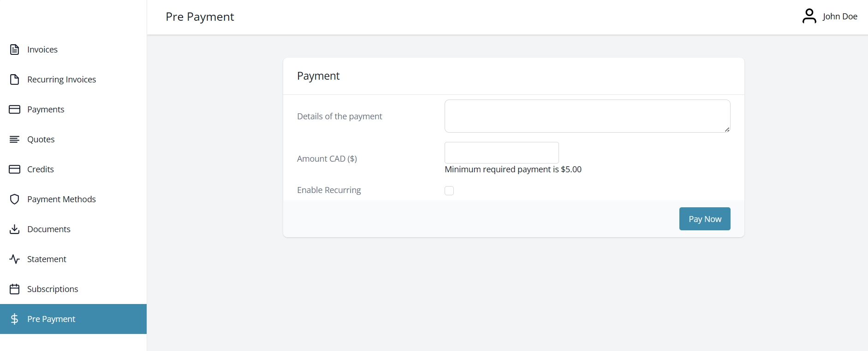The height and width of the screenshot is (351, 868).
Task: Click the Documents download icon
Action: 14,229
